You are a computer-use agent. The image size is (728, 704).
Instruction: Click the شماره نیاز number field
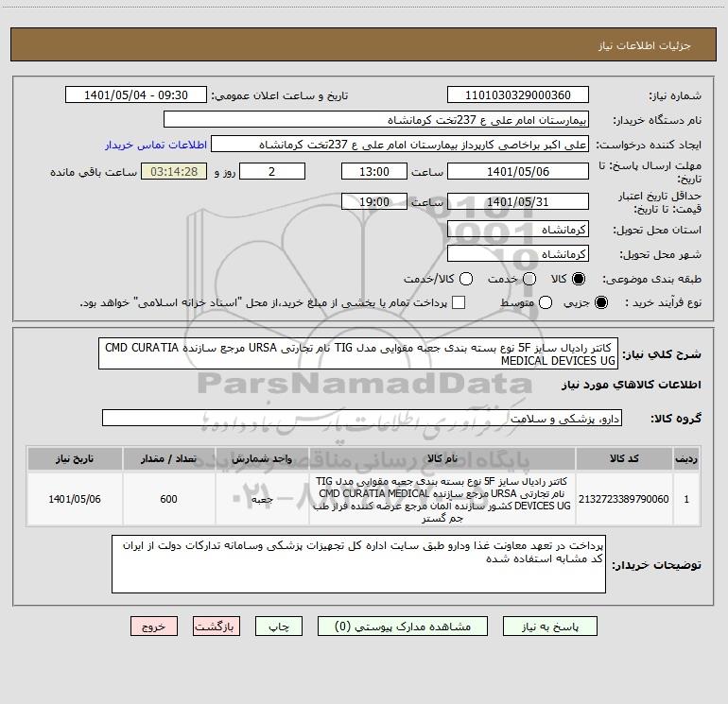coord(518,95)
